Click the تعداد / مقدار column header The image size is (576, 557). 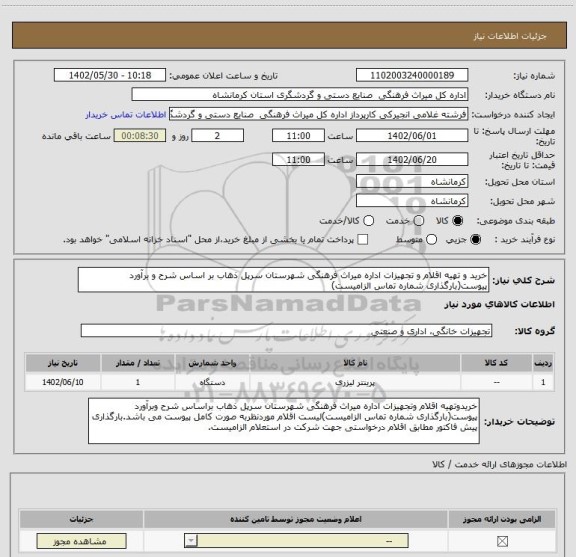click(x=138, y=363)
